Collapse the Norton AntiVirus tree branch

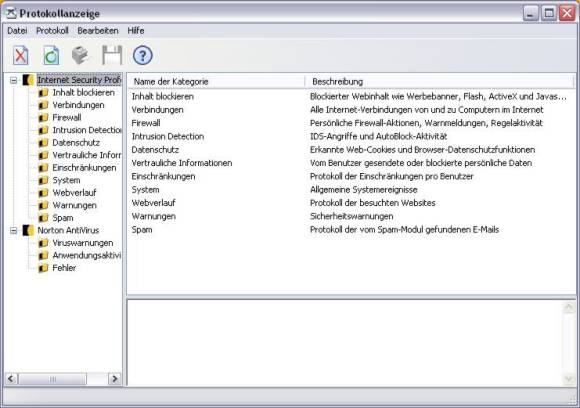pos(14,230)
